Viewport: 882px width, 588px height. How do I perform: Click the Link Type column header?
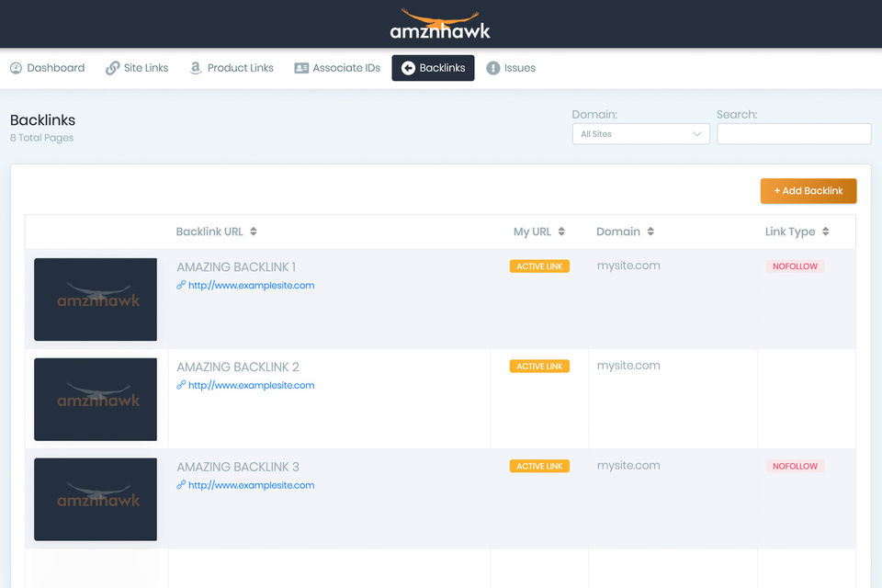[x=790, y=232]
